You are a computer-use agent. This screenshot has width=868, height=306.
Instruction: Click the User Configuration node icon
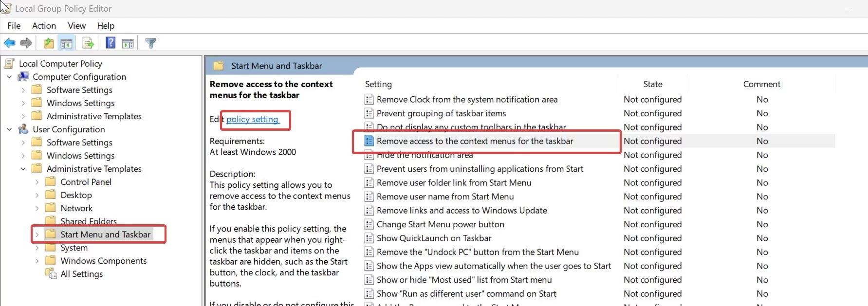(23, 129)
